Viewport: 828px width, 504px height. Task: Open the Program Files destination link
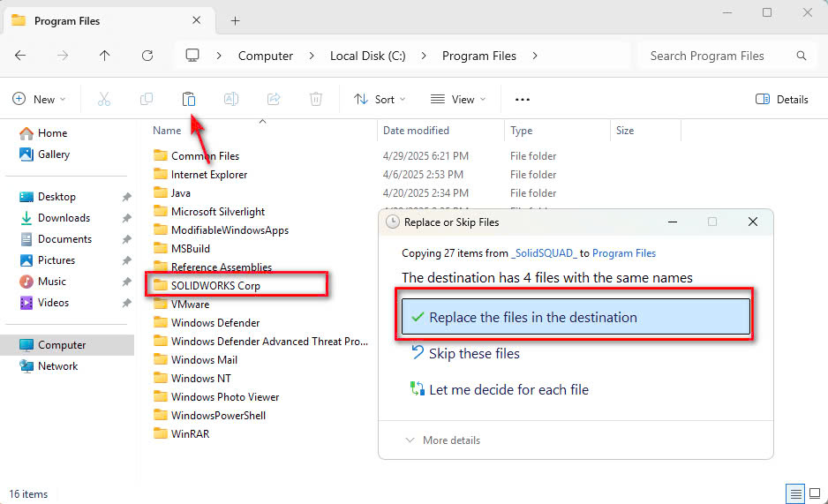coord(623,253)
